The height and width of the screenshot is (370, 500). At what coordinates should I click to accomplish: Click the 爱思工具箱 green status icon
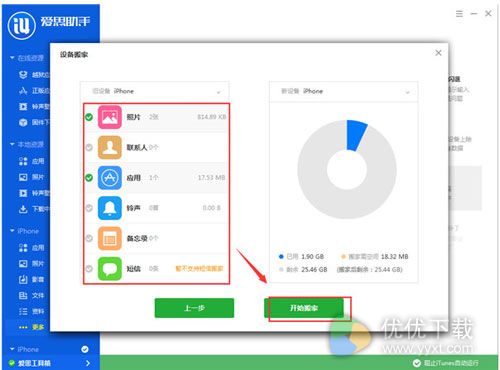coord(12,363)
